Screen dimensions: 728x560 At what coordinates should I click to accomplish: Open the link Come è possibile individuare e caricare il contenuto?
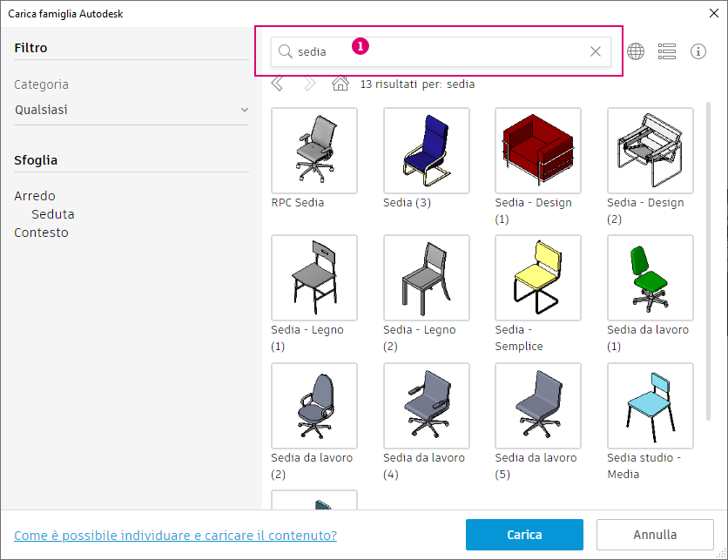point(176,536)
